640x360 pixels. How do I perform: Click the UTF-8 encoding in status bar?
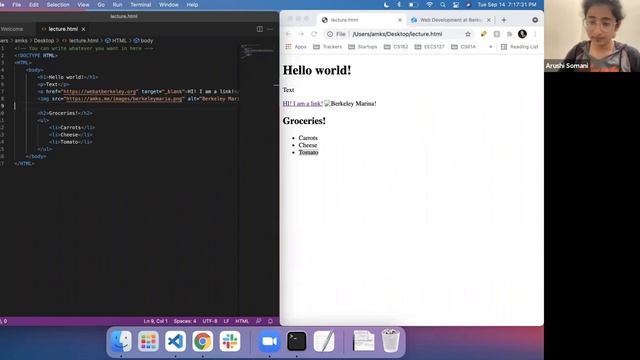click(210, 321)
